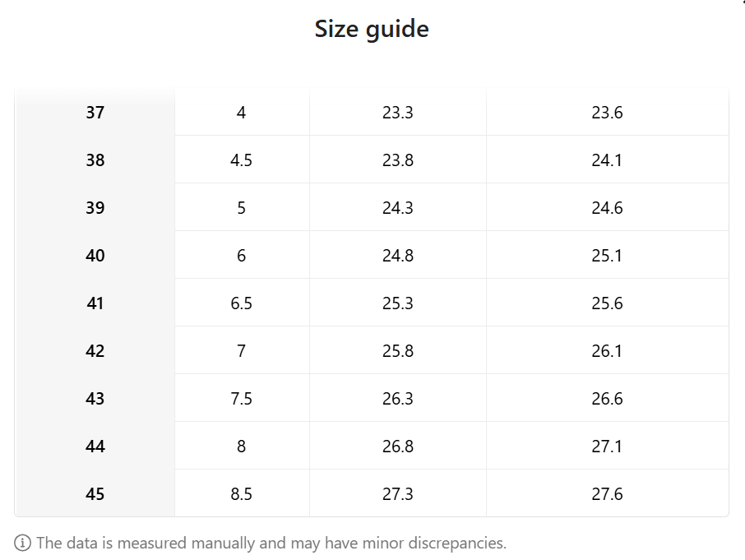The image size is (745, 560).
Task: Choose size 40 in the table
Action: click(x=95, y=256)
